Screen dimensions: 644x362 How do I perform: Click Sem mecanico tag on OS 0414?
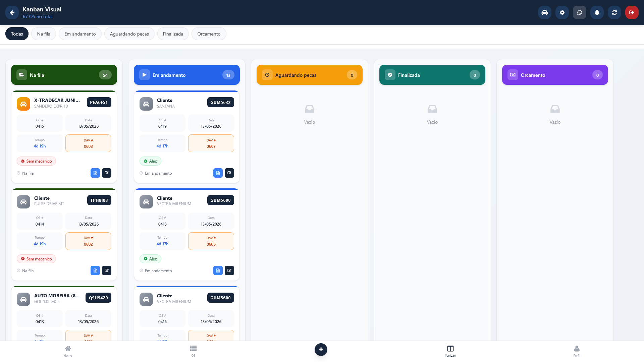tap(36, 259)
